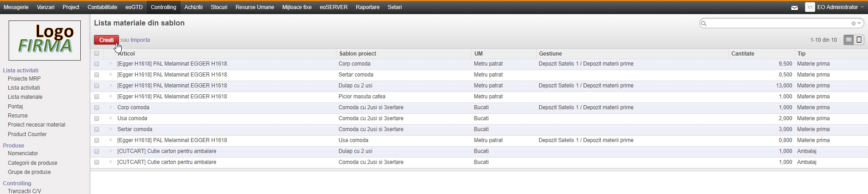Open Proiect necesar material in sidebar
Image resolution: width=868 pixels, height=194 pixels.
(x=36, y=125)
